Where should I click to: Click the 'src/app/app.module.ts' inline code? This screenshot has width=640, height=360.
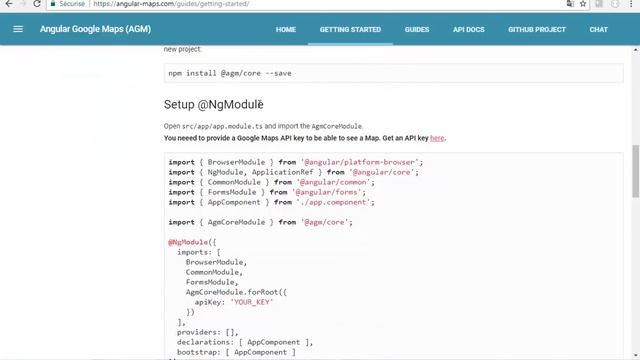222,127
